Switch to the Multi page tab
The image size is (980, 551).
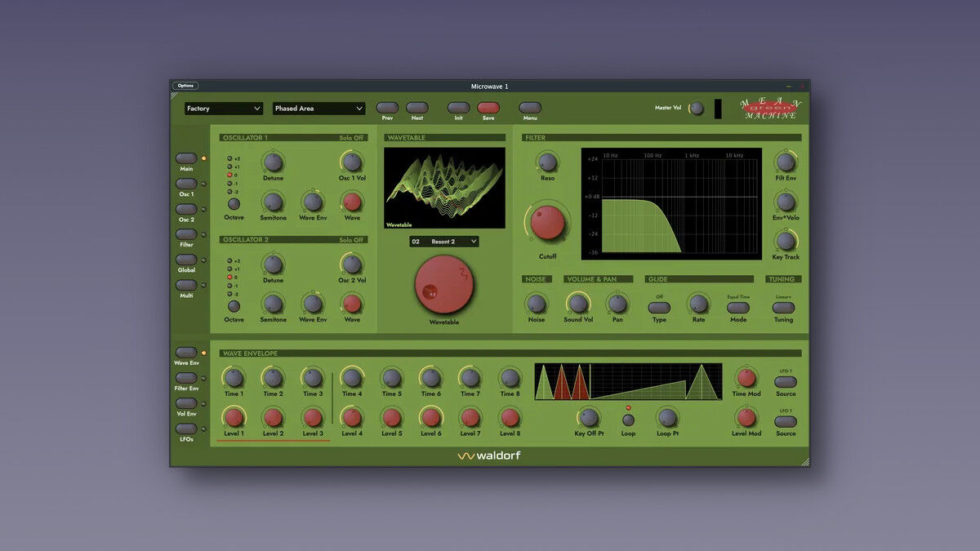pos(186,285)
